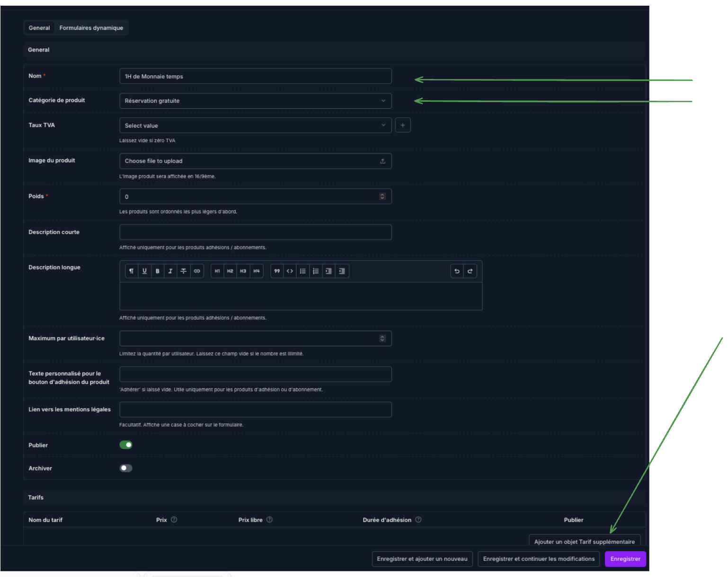
Task: Switch to the Formulaires dynamique tab
Action: click(91, 28)
